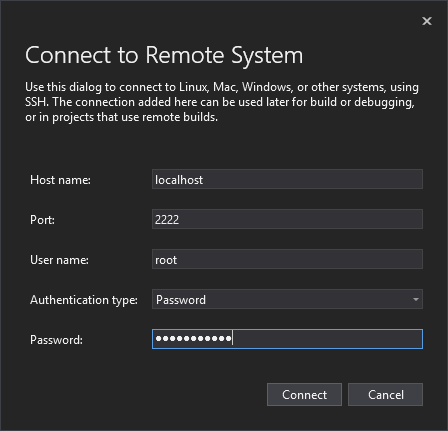Close the Connect to Remote System dialog

coord(427,21)
